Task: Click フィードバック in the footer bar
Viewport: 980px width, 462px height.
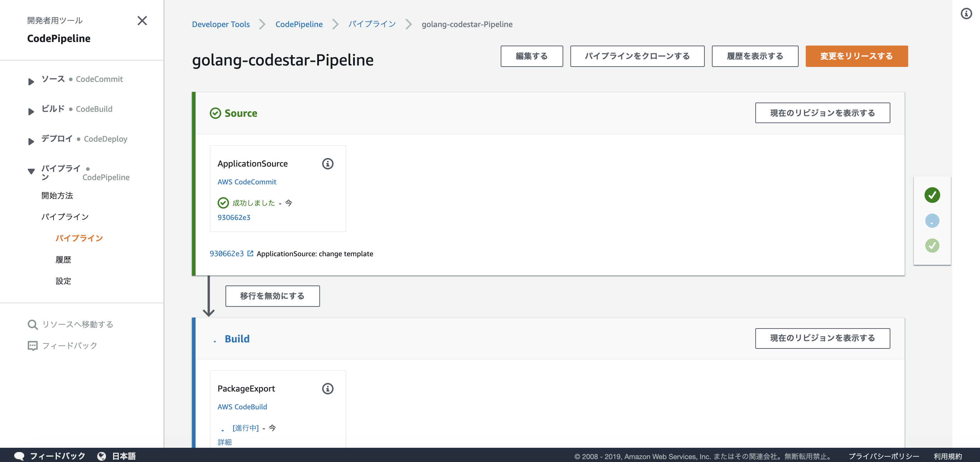Action: point(58,456)
